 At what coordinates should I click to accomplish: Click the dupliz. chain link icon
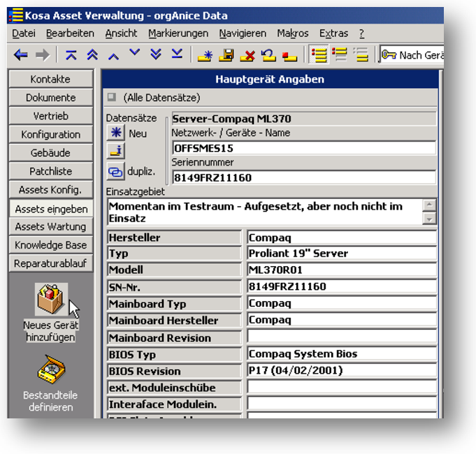click(115, 172)
